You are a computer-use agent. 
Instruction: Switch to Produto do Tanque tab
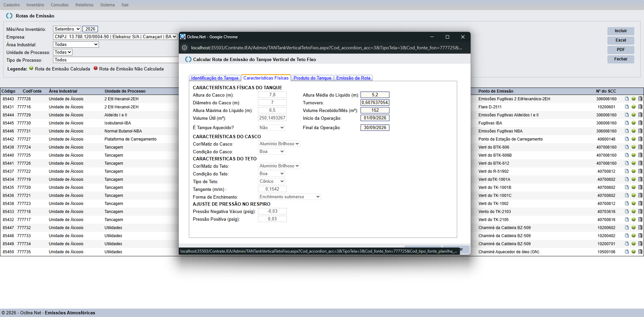click(312, 78)
